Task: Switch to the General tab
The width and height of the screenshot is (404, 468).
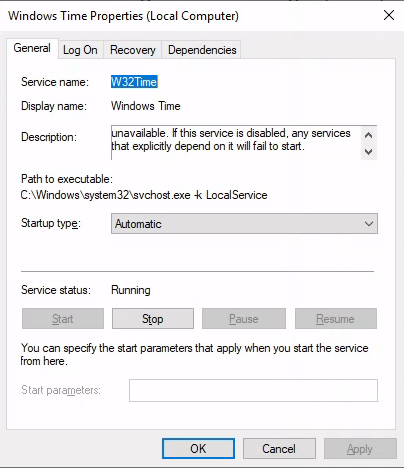Action: [32, 48]
